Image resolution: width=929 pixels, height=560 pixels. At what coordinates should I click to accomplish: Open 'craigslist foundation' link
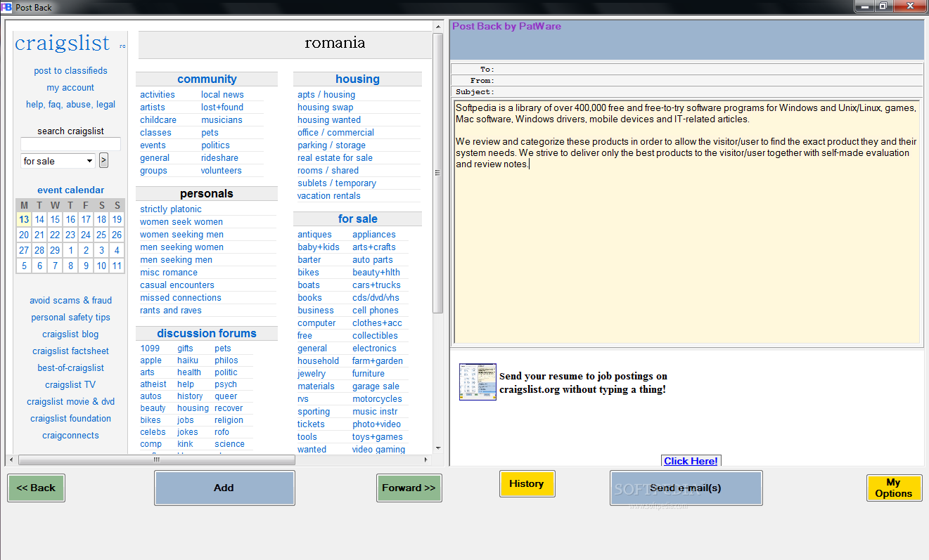pos(70,418)
